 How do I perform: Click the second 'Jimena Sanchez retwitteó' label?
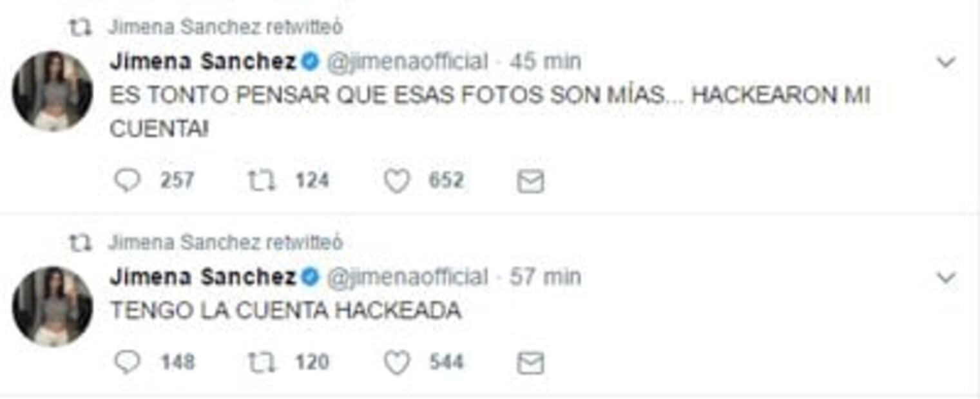point(225,243)
